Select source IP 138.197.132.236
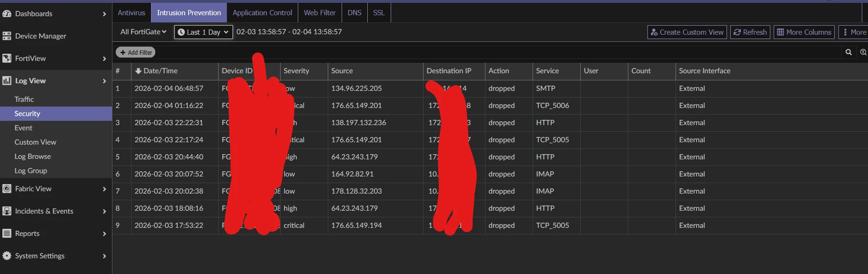Viewport: 868px width, 274px height. [359, 123]
